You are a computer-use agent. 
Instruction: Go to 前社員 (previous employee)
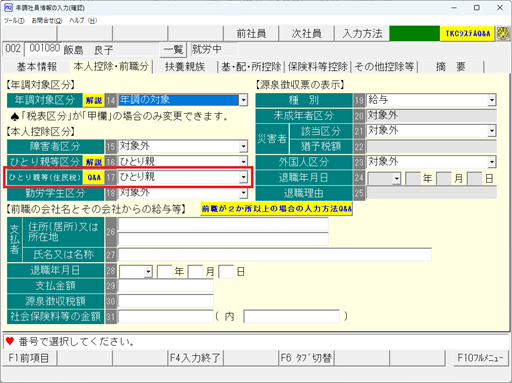pyautogui.click(x=251, y=34)
